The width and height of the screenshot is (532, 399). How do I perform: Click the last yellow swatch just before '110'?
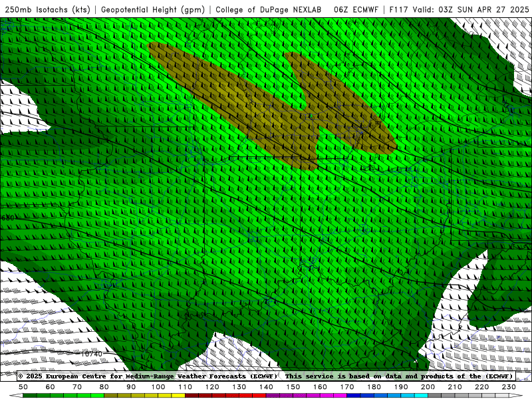(x=178, y=396)
